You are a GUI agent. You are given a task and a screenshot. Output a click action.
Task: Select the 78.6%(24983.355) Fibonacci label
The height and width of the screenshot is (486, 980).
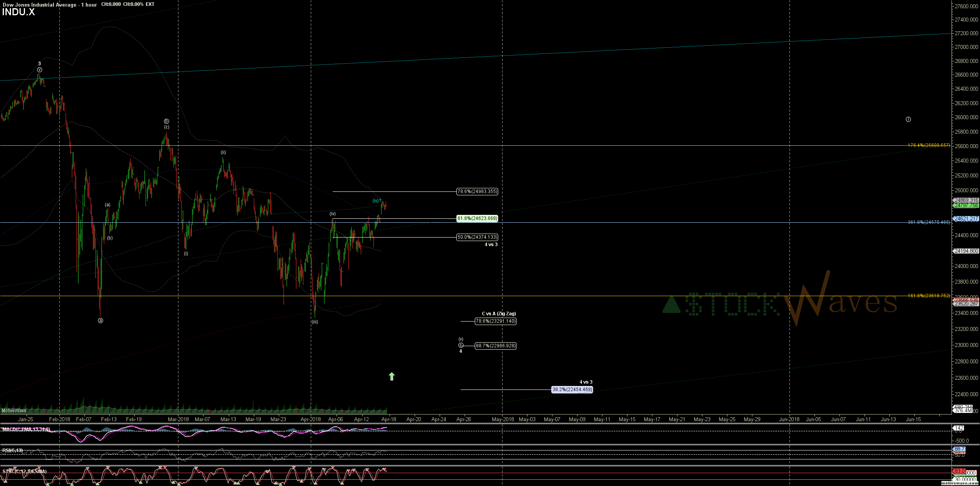[x=477, y=191]
